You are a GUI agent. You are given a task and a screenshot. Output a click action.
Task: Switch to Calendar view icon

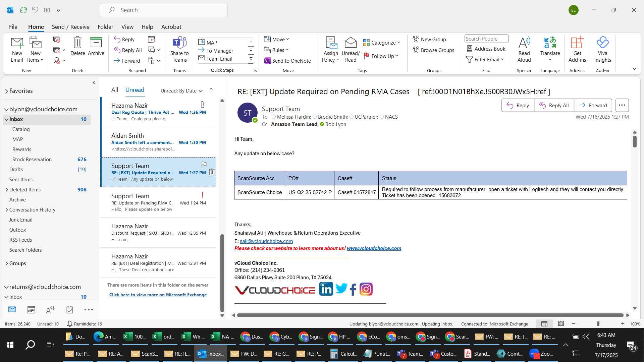tap(31, 309)
